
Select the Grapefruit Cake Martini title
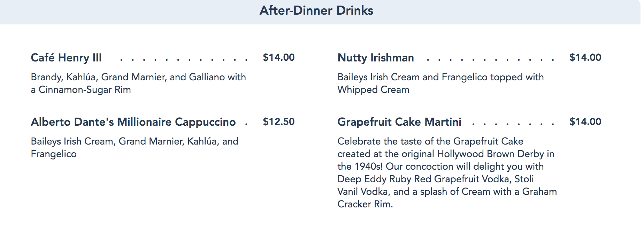tap(399, 122)
